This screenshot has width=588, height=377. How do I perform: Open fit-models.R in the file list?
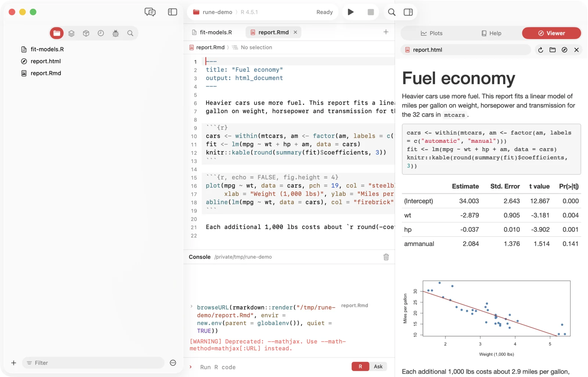coord(47,49)
